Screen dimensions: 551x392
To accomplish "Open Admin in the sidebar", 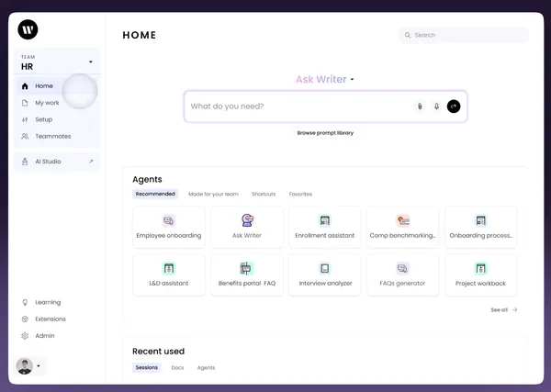I will (x=45, y=336).
